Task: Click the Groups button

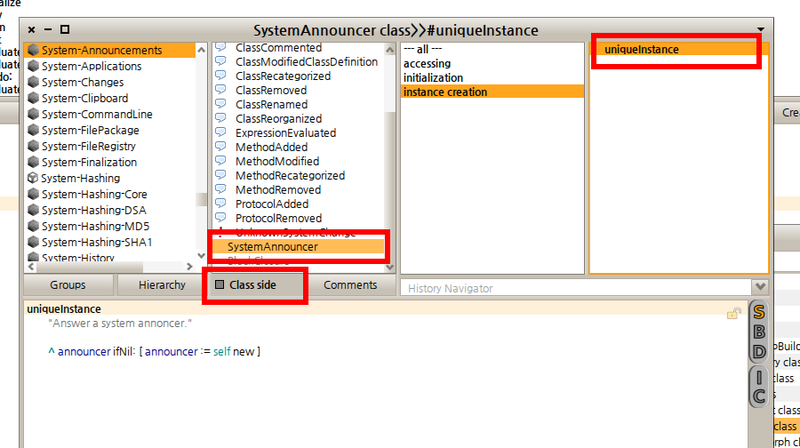Action: (68, 286)
